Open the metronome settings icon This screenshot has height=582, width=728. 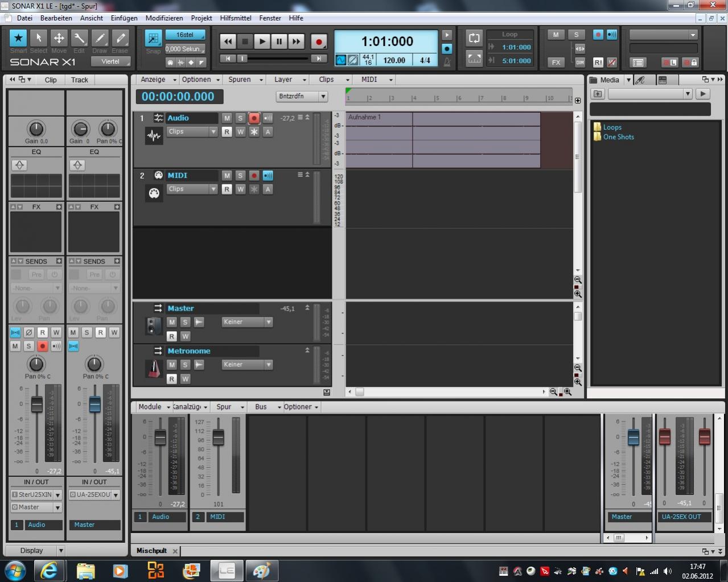click(447, 61)
